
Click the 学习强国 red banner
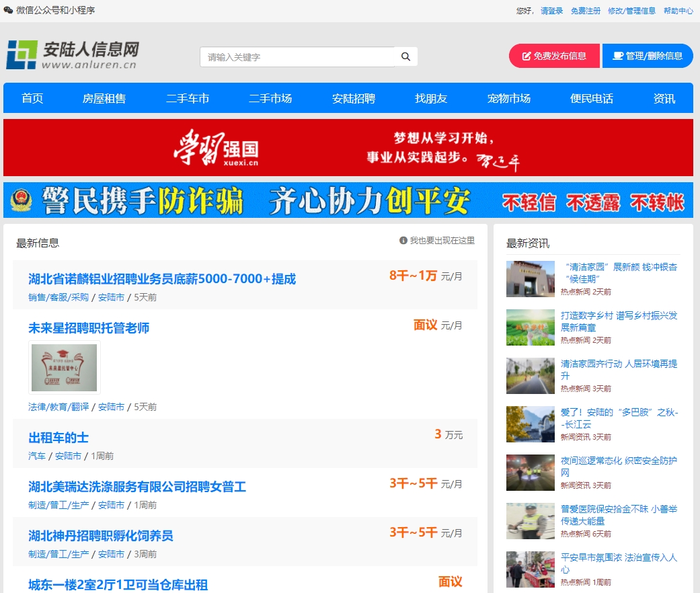coord(348,148)
